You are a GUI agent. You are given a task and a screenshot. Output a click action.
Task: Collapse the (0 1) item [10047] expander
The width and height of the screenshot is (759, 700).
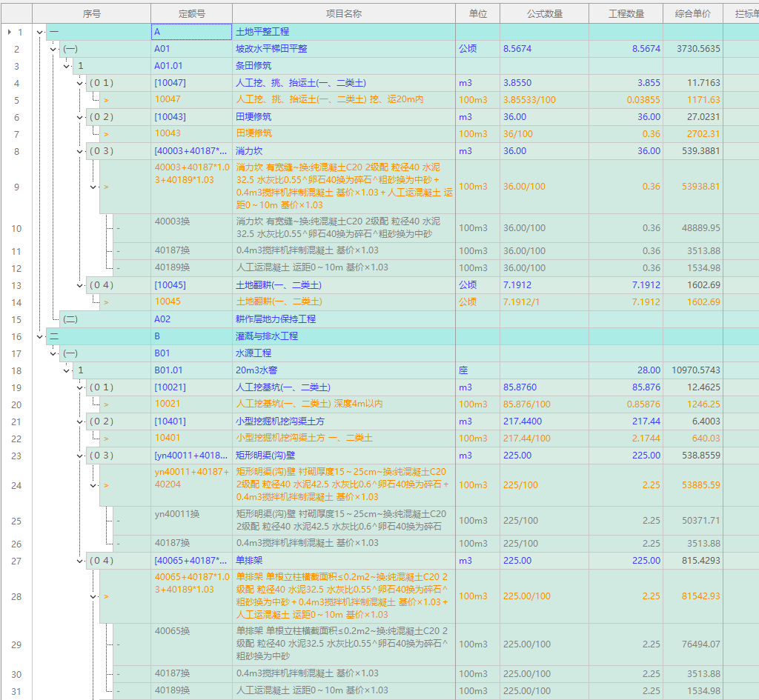[x=80, y=83]
